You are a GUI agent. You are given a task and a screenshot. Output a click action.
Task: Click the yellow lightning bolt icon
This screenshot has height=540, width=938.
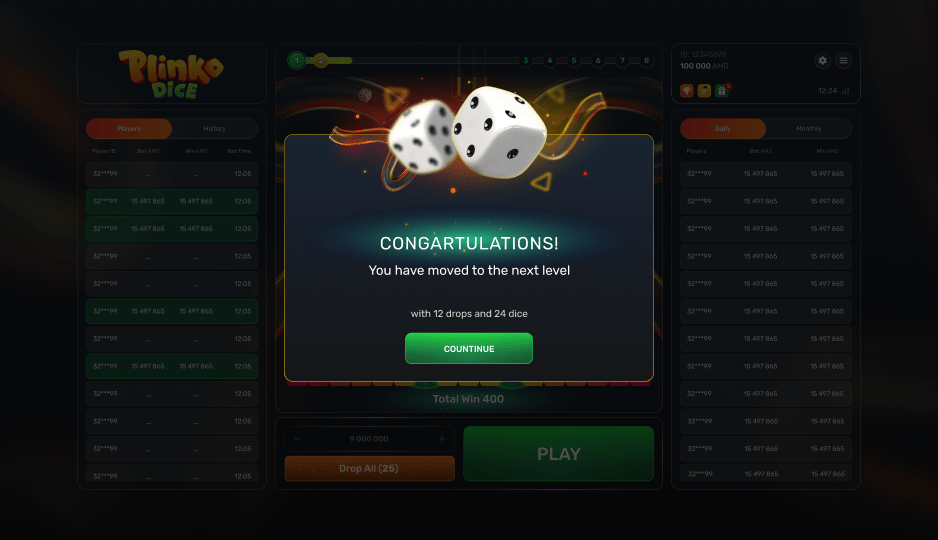704,90
